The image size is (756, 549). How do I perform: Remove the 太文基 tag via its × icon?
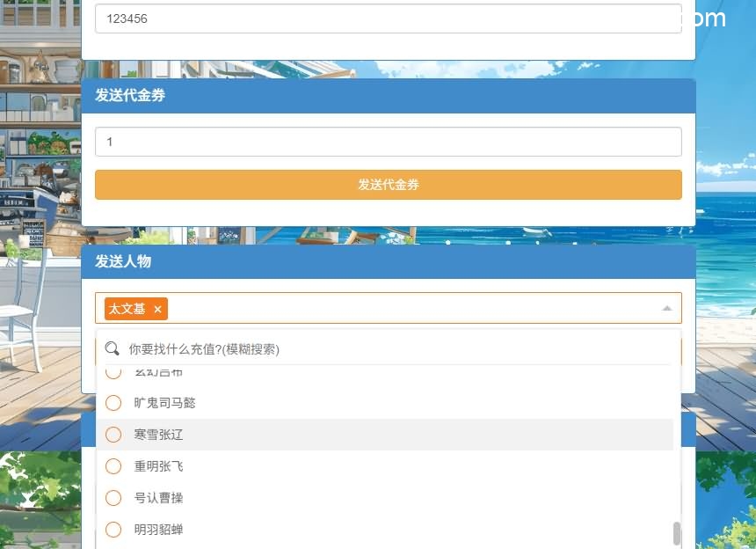pos(157,309)
